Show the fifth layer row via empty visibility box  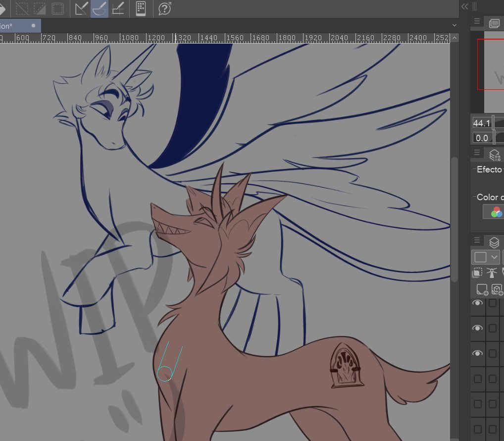coord(478,404)
